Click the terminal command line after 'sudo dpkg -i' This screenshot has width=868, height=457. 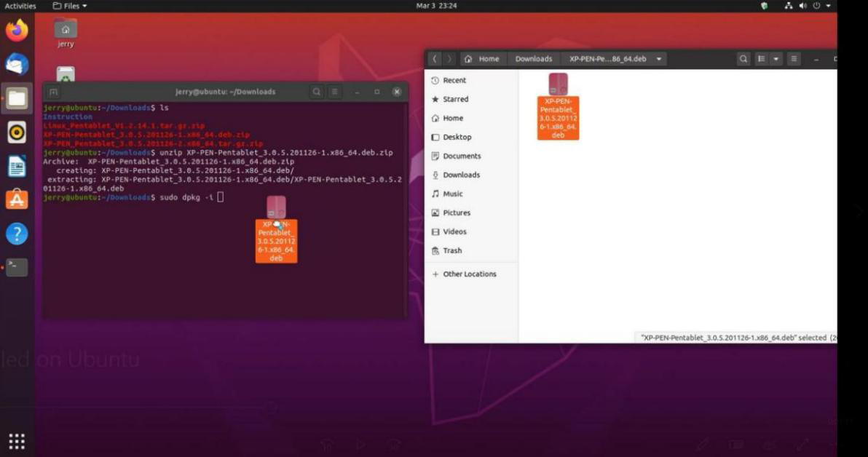(x=221, y=197)
